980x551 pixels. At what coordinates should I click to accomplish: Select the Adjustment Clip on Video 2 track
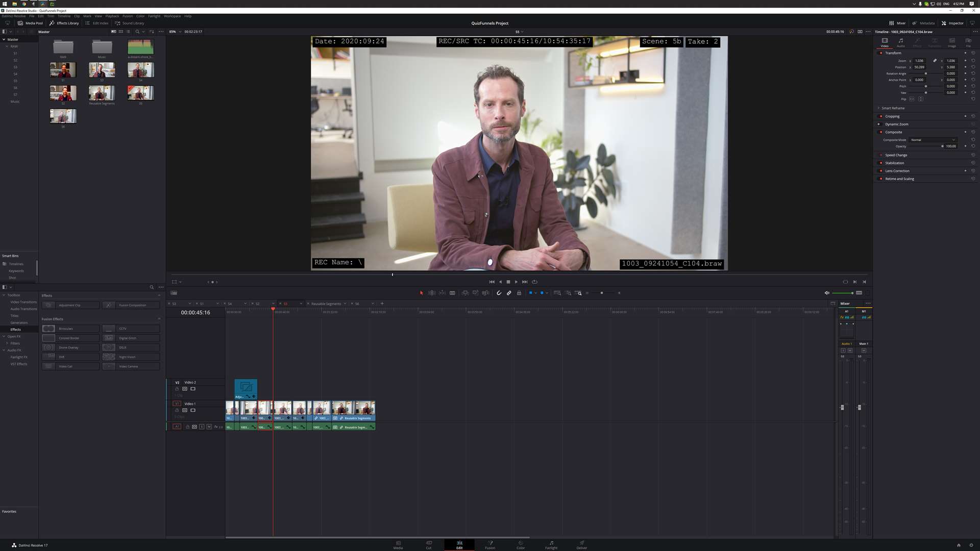tap(246, 389)
